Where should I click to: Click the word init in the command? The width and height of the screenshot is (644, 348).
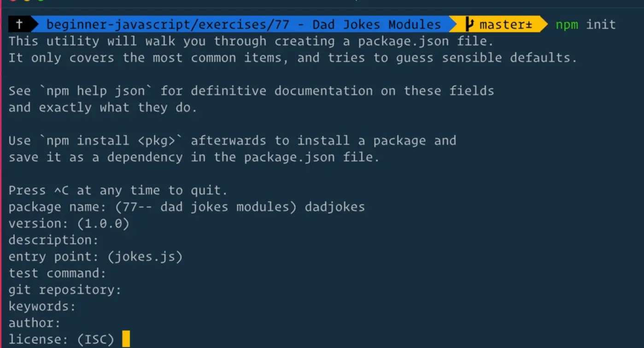click(x=601, y=24)
